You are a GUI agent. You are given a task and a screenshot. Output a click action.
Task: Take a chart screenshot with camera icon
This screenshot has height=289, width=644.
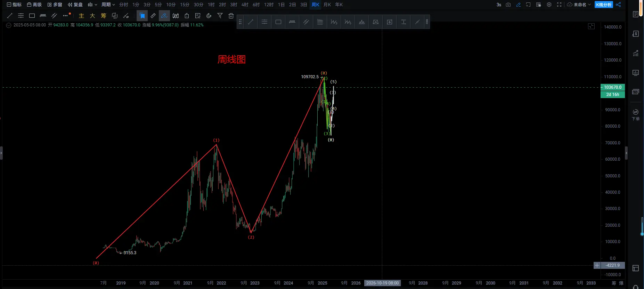click(x=508, y=5)
